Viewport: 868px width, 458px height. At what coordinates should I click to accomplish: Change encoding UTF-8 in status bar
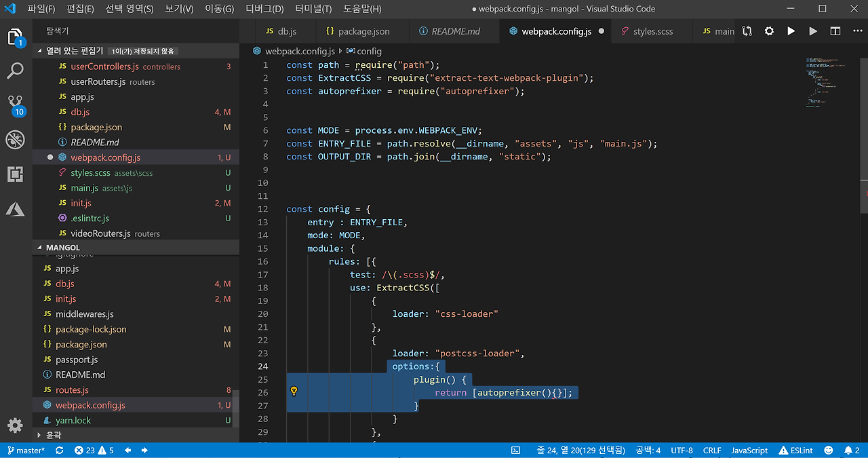[x=682, y=451]
